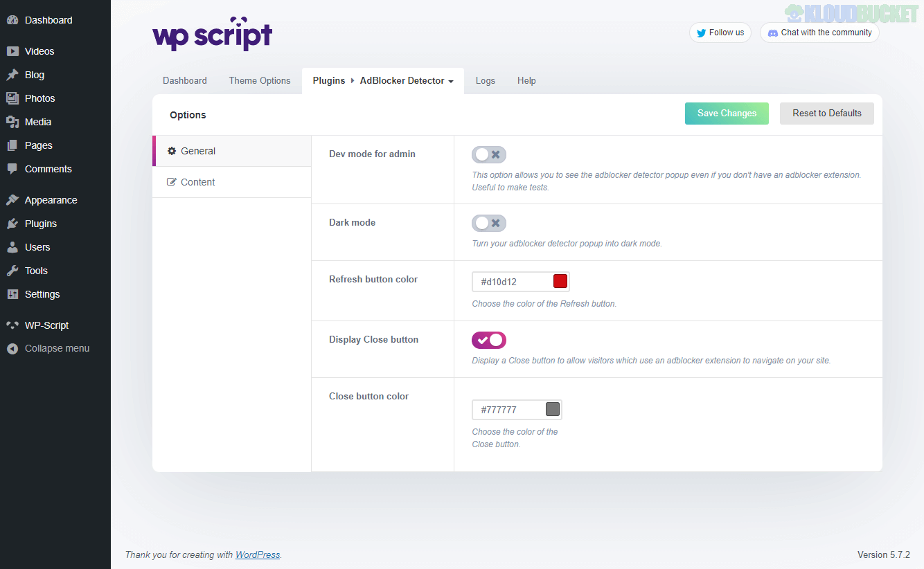Image resolution: width=924 pixels, height=569 pixels.
Task: Turn on the Dark mode switch
Action: pyautogui.click(x=489, y=223)
